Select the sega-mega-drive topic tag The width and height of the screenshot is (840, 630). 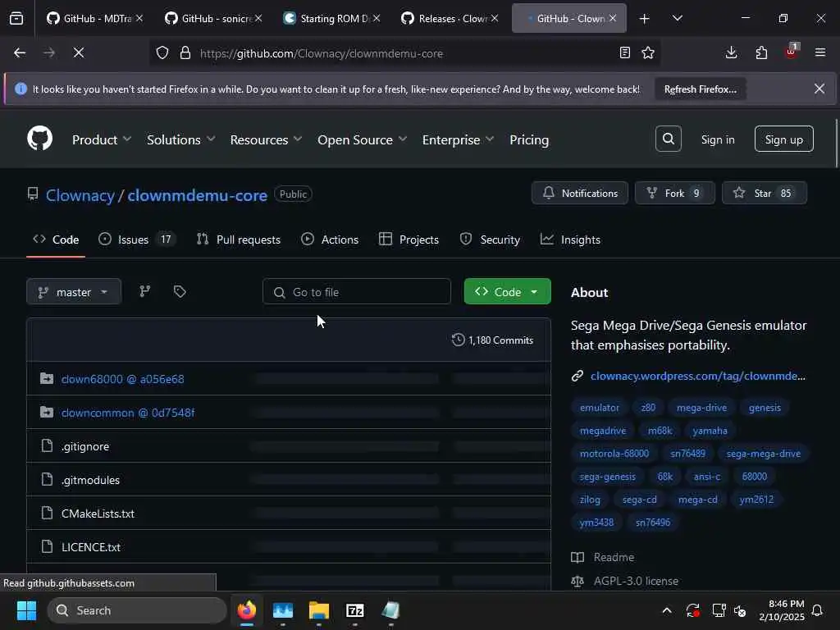[764, 453]
